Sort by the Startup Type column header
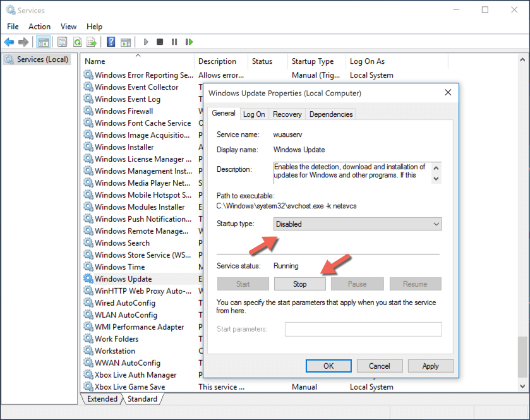Image resolution: width=530 pixels, height=420 pixels. 316,61
